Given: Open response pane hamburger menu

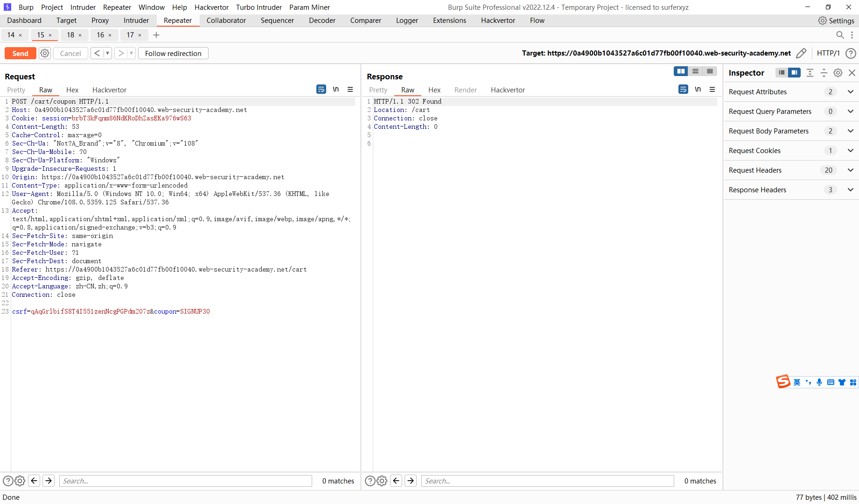Looking at the screenshot, I should coord(712,89).
